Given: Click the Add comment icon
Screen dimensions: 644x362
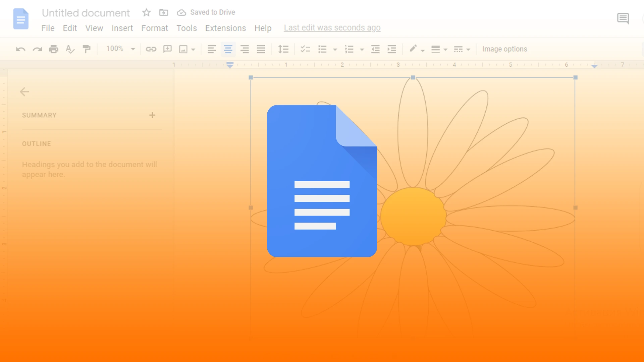Looking at the screenshot, I should tap(167, 49).
